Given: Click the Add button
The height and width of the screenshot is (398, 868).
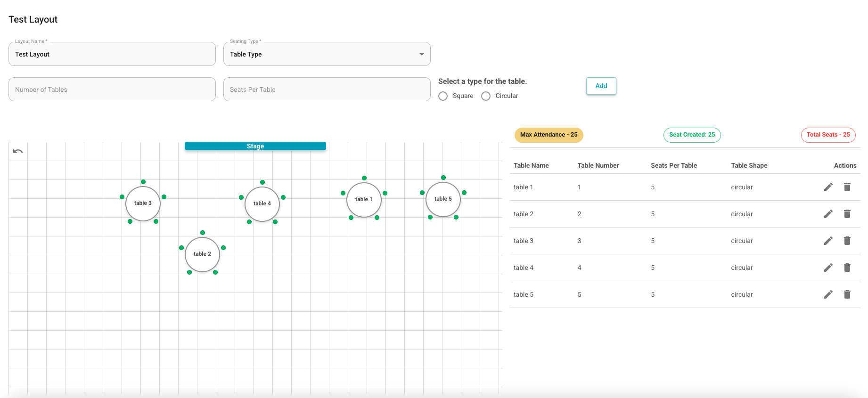Looking at the screenshot, I should coord(601,86).
